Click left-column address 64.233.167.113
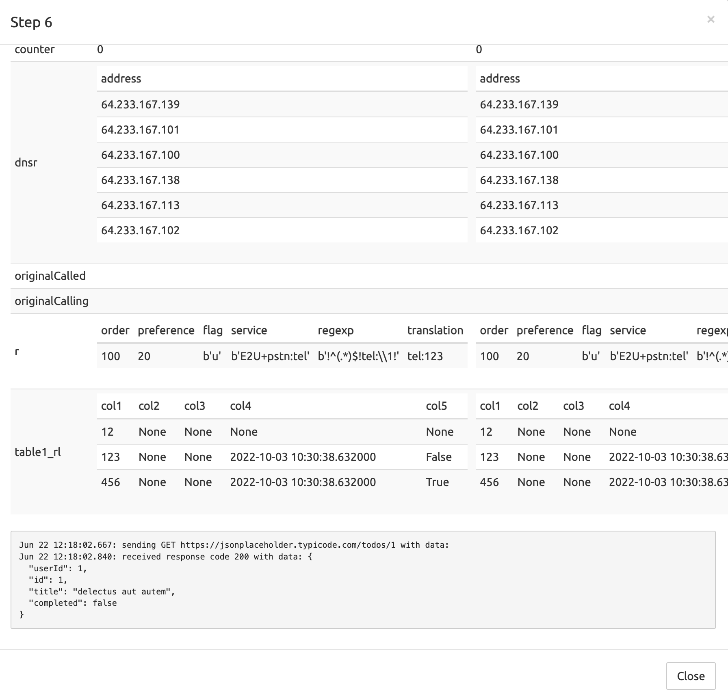This screenshot has height=700, width=728. click(140, 205)
